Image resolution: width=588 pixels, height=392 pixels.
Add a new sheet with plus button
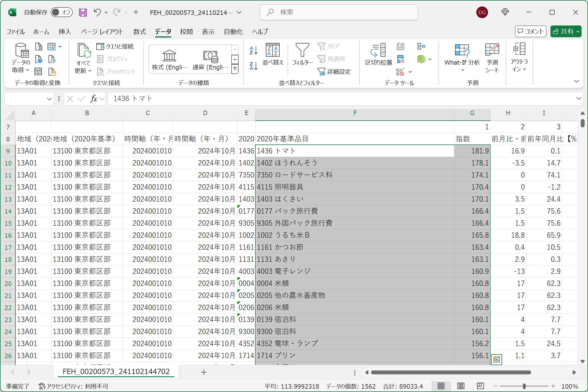(204, 372)
